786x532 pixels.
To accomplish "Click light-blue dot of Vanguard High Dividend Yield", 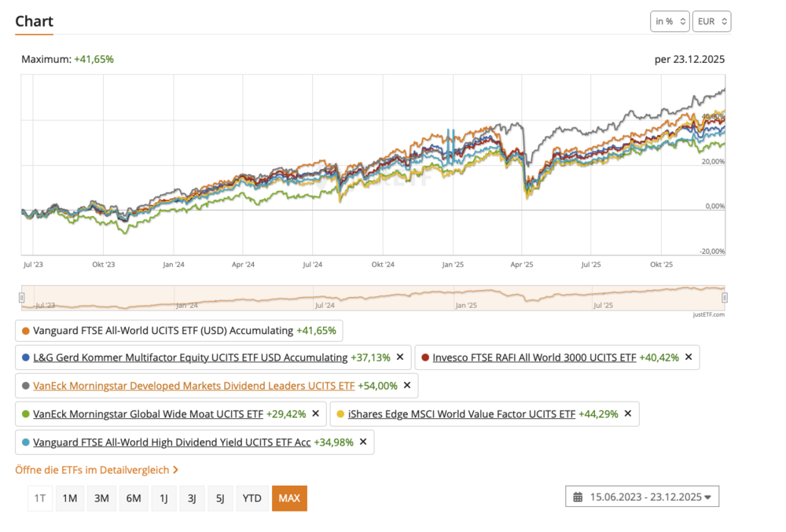I will click(26, 442).
